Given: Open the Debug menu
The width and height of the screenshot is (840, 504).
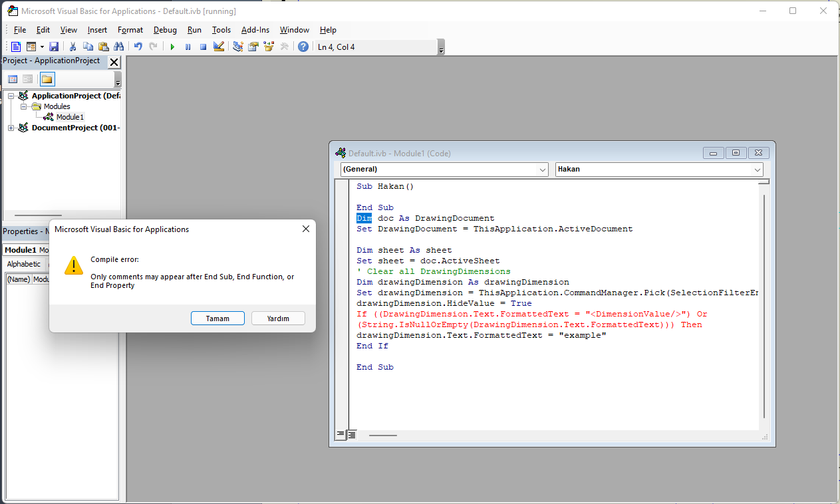Looking at the screenshot, I should click(x=165, y=30).
